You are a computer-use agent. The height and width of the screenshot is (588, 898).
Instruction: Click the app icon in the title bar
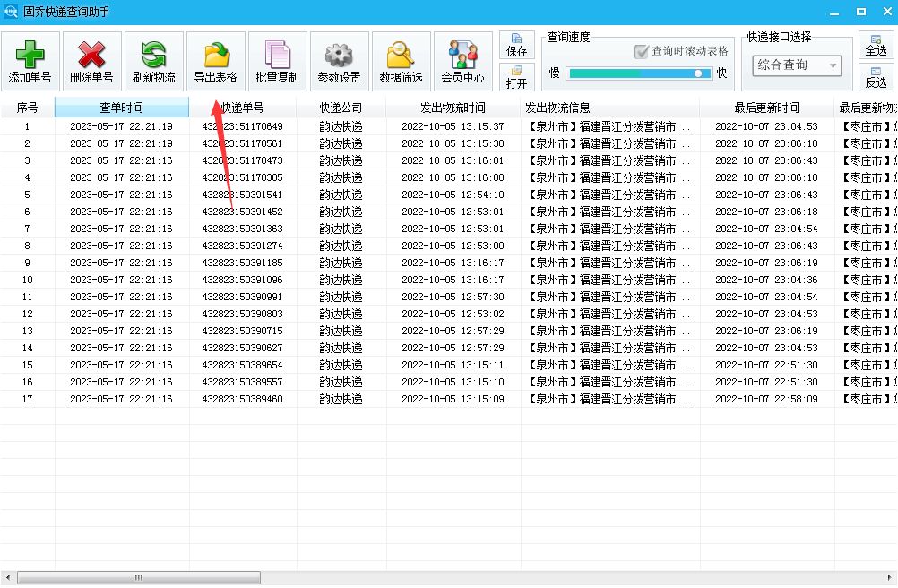(x=10, y=10)
